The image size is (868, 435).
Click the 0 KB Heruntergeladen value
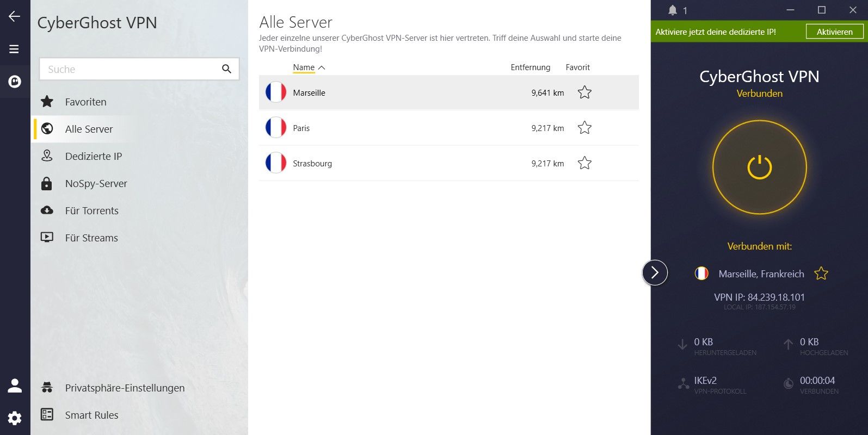(703, 341)
